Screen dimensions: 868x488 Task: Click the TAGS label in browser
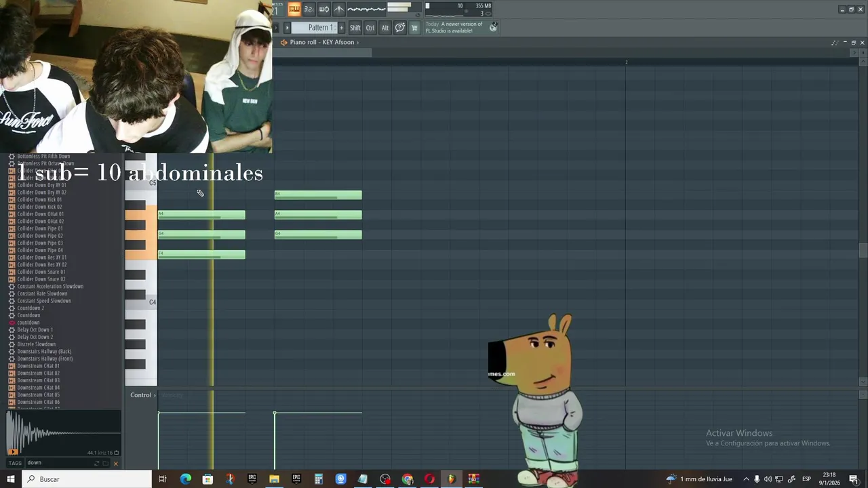[x=15, y=463]
